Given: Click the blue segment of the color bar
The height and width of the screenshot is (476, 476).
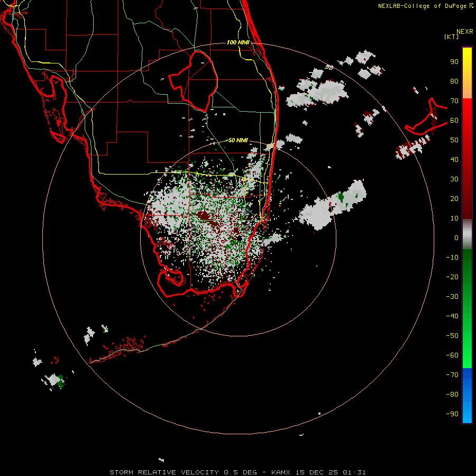Looking at the screenshot, I should click(x=467, y=396).
